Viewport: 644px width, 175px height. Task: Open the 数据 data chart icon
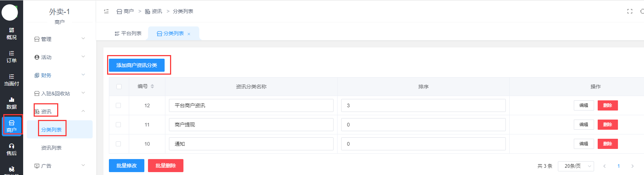[x=12, y=103]
